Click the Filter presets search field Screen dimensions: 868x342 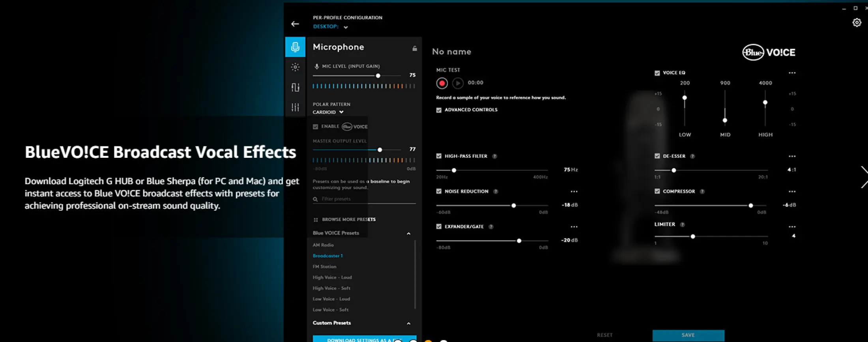coord(364,199)
